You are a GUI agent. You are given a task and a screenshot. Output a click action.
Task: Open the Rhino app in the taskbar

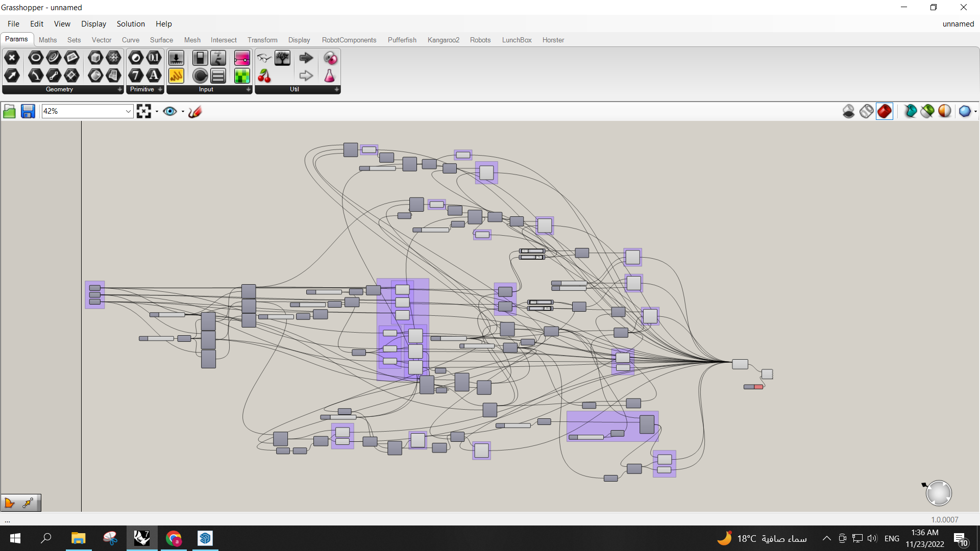tap(141, 538)
